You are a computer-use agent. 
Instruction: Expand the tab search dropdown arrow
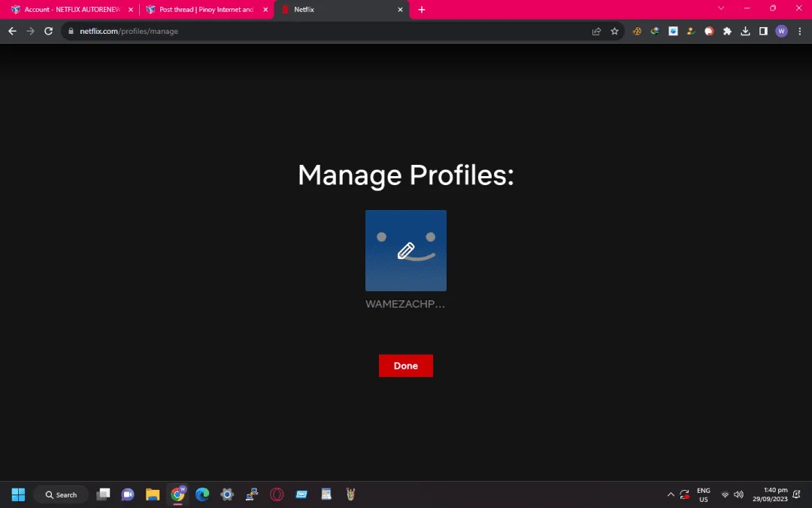[x=721, y=8]
